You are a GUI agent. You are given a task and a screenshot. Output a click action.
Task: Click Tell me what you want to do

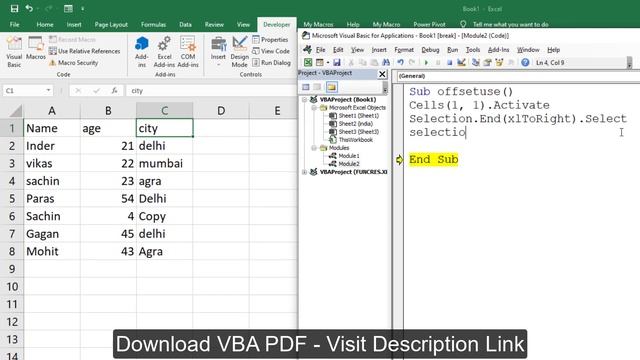point(510,24)
